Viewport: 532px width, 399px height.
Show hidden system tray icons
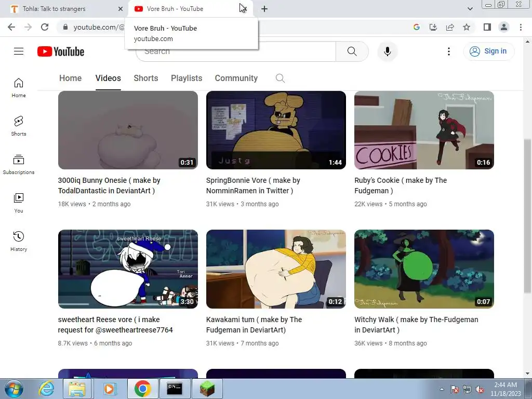tap(442, 390)
